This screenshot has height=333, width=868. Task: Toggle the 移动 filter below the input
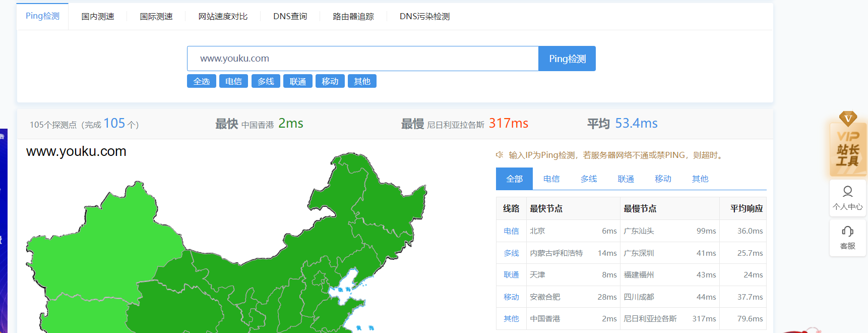pos(330,81)
